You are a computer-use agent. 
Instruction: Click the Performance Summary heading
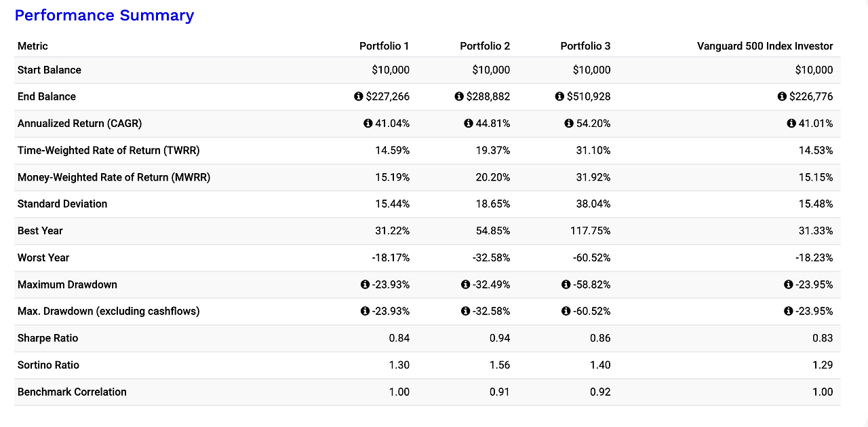pos(104,16)
